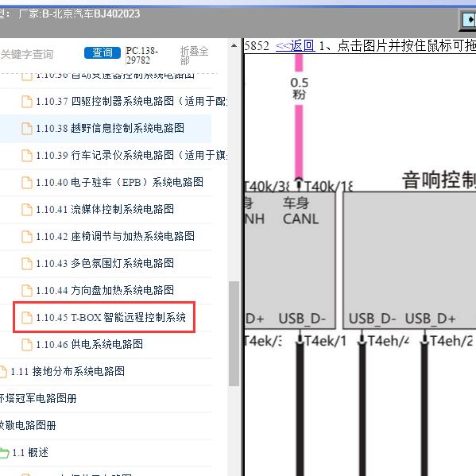476x476 pixels.
Task: Click the <<返回 back link
Action: (x=296, y=46)
